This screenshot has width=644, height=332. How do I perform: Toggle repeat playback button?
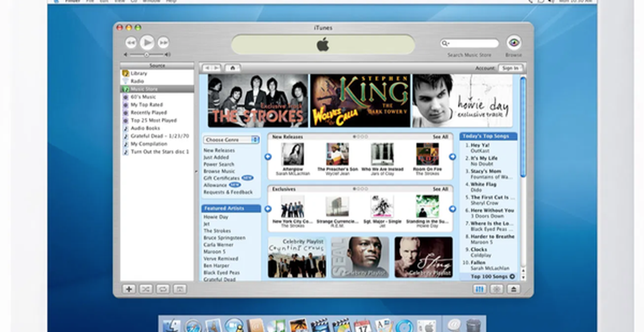(x=163, y=289)
